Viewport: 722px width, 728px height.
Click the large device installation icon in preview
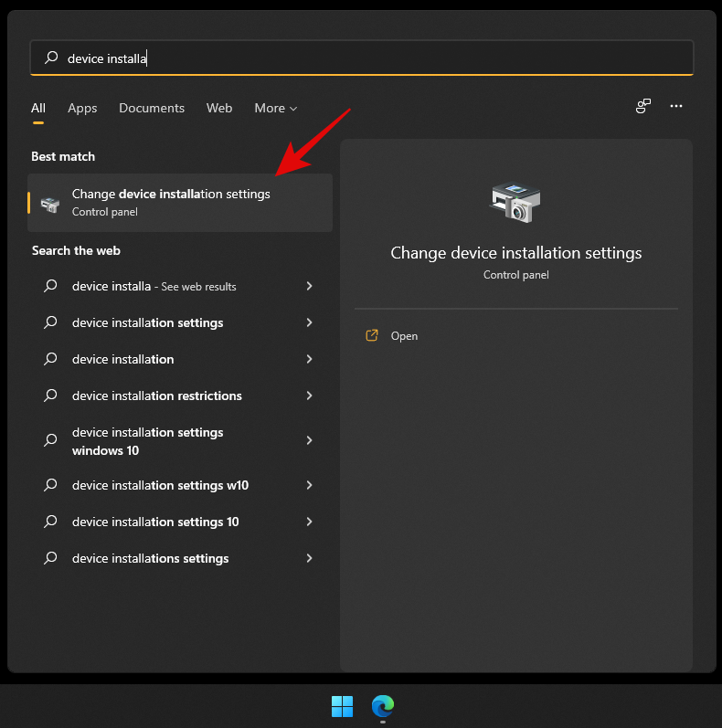coord(515,202)
